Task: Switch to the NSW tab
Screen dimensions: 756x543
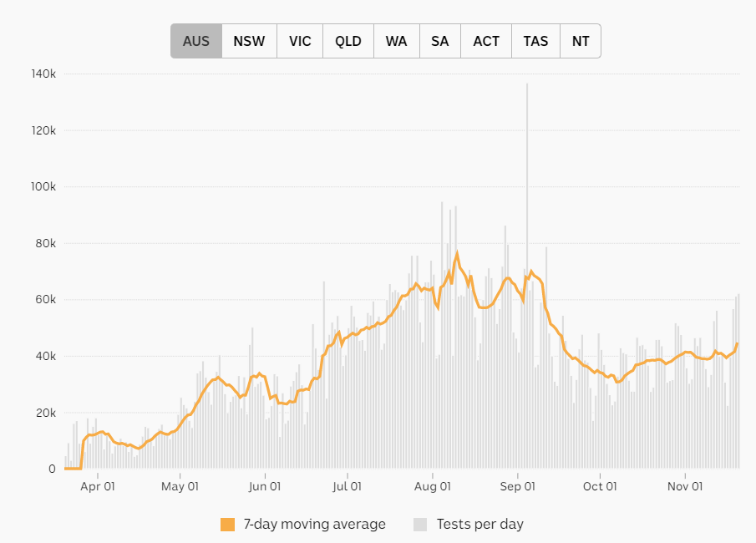Action: (x=249, y=41)
